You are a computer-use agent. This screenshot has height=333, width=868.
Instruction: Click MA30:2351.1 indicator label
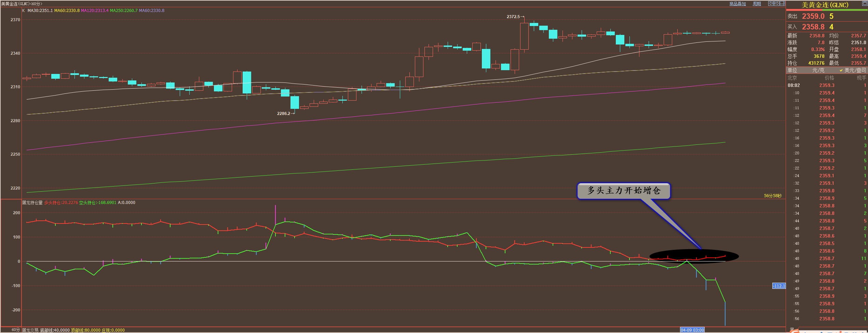pyautogui.click(x=40, y=11)
